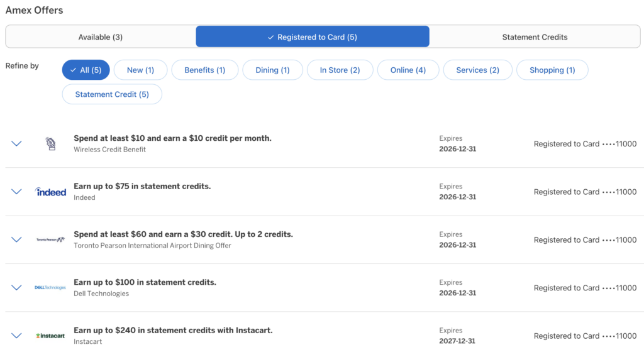Click the Wireless Credit Benefit hand-phone icon

pos(50,144)
